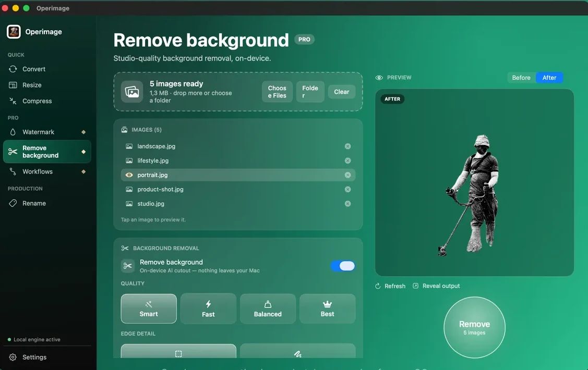Choose Smart quality mode
The width and height of the screenshot is (588, 370).
(149, 309)
